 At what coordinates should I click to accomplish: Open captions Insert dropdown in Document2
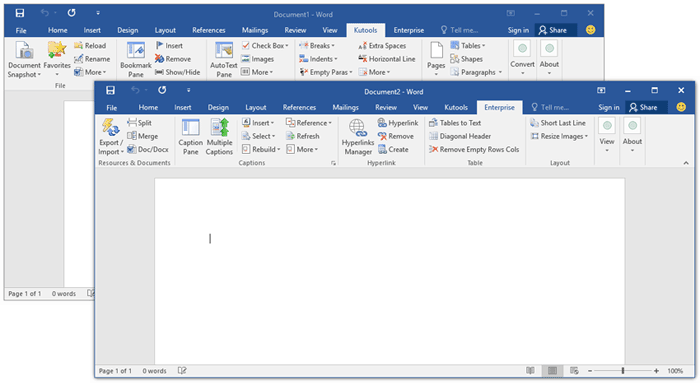click(x=258, y=123)
